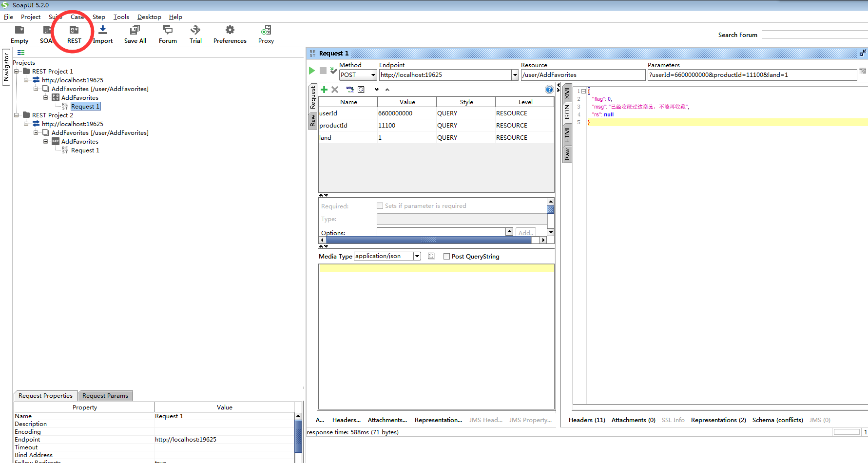Click the GET method icon under REST Project 2
The width and height of the screenshot is (868, 463).
coord(56,141)
